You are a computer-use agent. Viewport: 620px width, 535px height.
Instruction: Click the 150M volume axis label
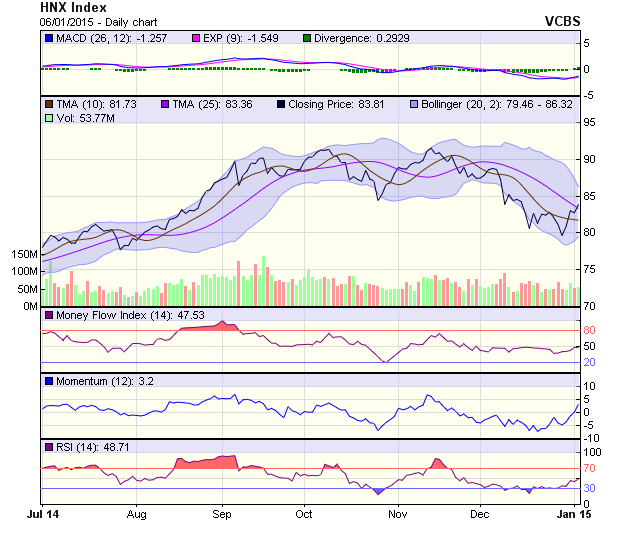coord(22,255)
